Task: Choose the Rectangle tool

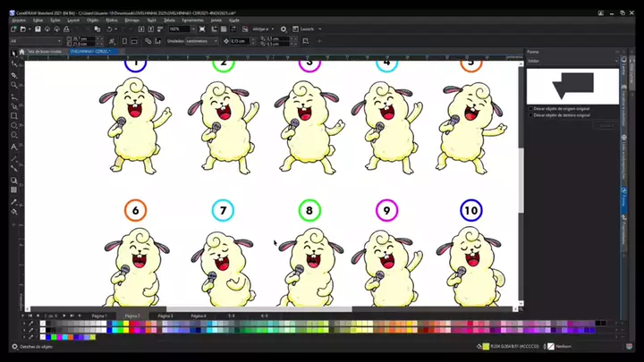Action: point(14,115)
